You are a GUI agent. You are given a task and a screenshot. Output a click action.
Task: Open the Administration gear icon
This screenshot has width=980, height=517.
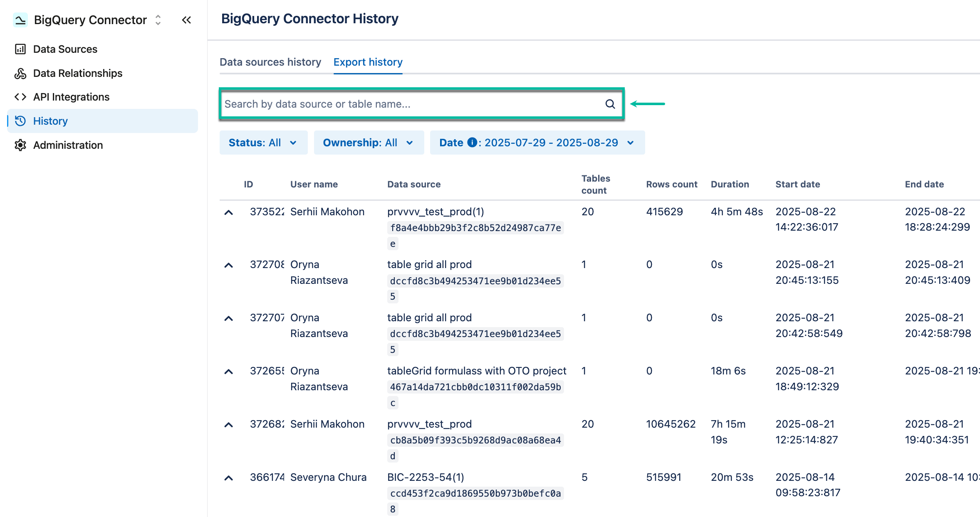[20, 145]
